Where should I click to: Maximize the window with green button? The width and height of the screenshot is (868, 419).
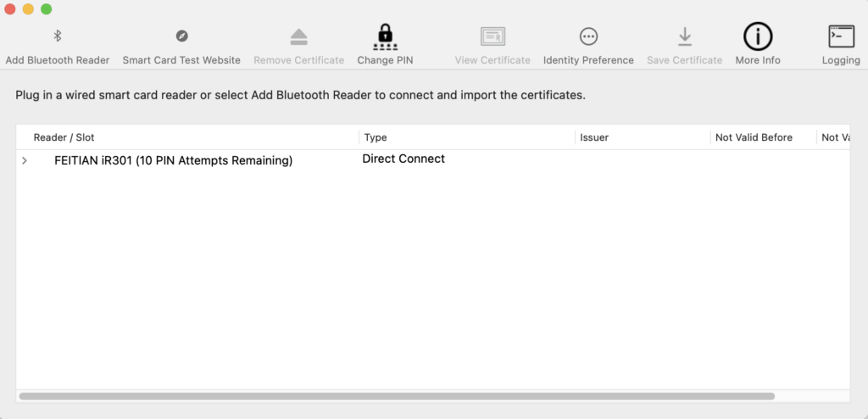coord(47,8)
